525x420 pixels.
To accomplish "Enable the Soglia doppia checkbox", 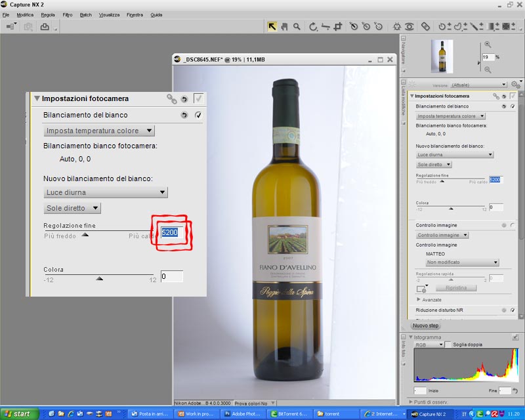I will pyautogui.click(x=448, y=345).
